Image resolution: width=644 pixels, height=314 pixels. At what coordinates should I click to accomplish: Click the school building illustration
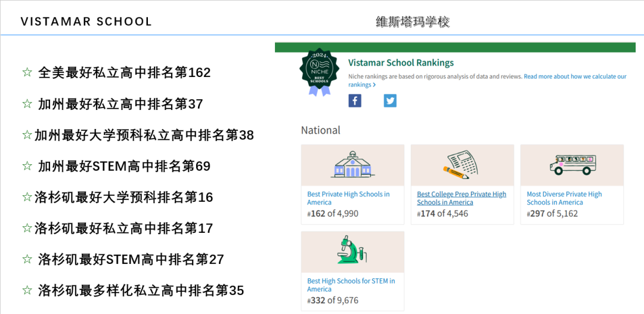pos(352,164)
